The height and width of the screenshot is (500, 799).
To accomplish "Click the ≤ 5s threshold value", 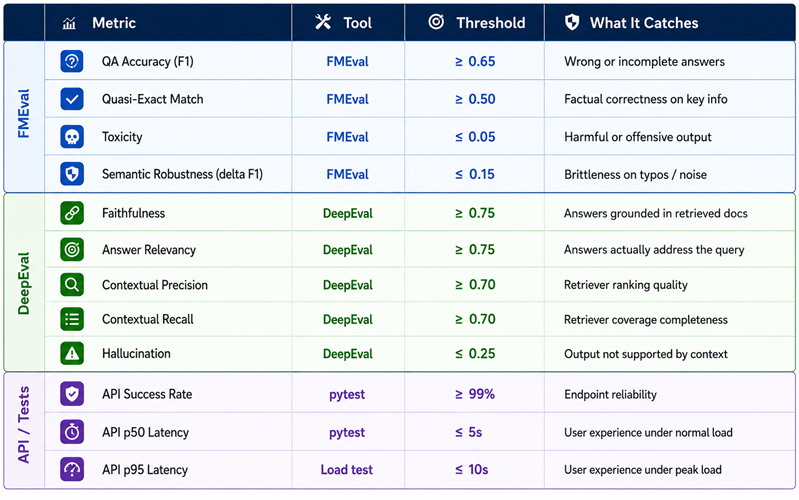I will coord(468,432).
